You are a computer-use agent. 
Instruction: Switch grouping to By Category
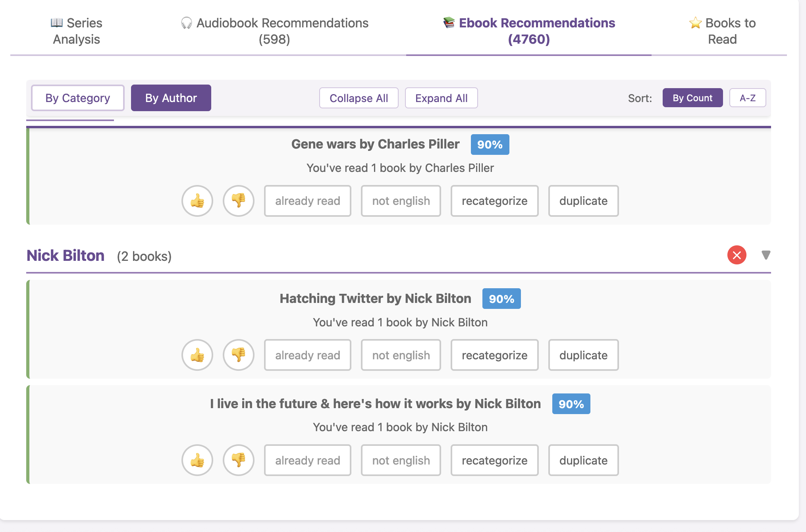tap(77, 98)
